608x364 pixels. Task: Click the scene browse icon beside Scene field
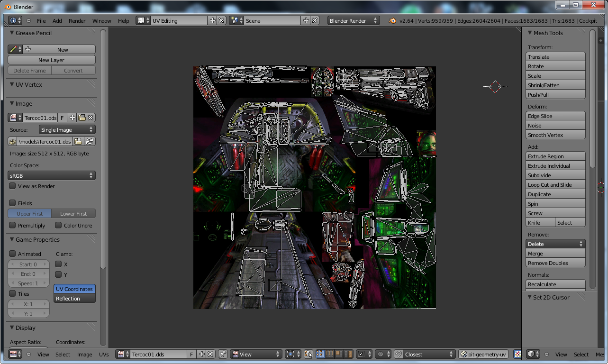(x=236, y=21)
